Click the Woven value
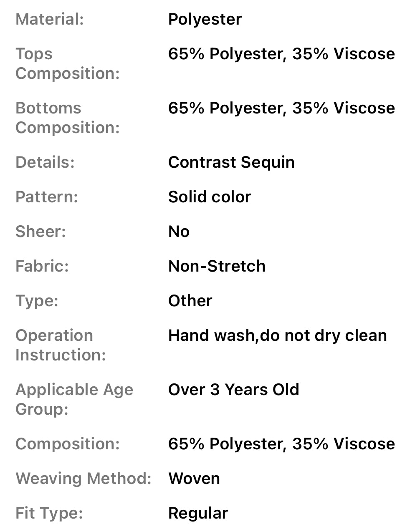 [x=194, y=479]
